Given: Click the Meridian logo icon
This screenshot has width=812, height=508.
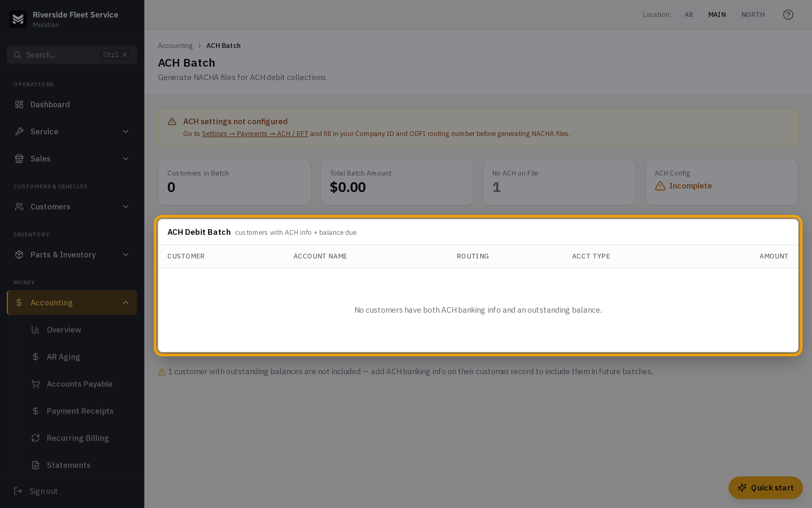Looking at the screenshot, I should tap(18, 19).
